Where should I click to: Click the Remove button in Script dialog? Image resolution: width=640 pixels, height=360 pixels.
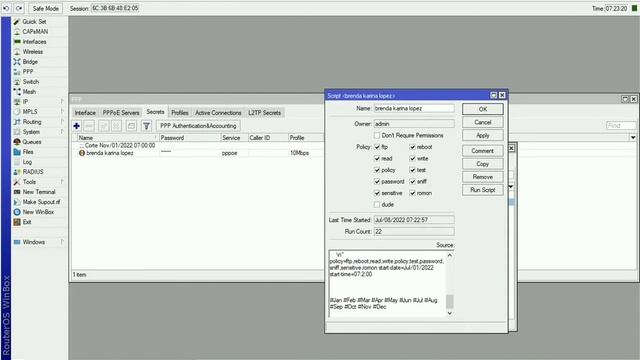pyautogui.click(x=483, y=177)
